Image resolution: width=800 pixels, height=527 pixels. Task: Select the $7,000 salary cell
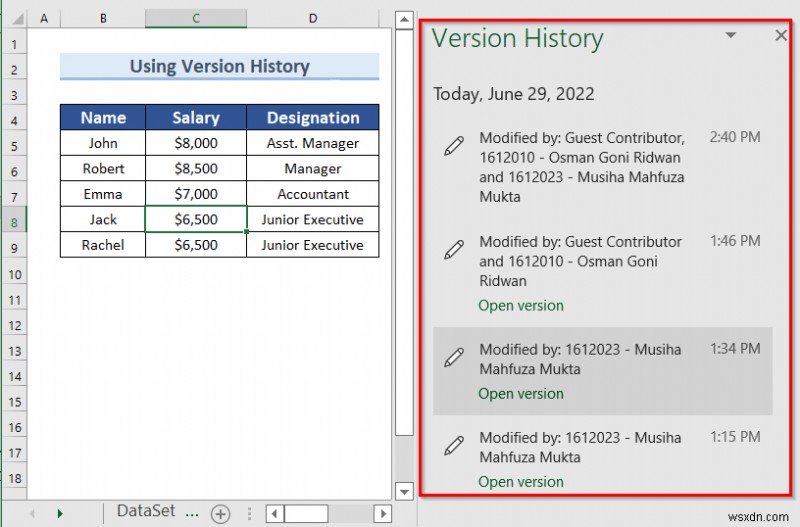click(x=196, y=194)
